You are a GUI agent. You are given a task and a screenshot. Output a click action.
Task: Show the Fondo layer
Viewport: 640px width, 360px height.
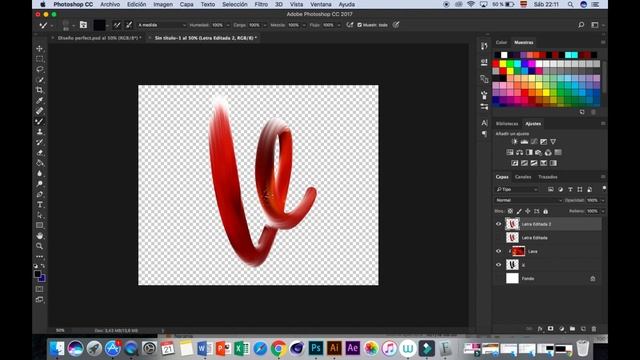tap(498, 278)
